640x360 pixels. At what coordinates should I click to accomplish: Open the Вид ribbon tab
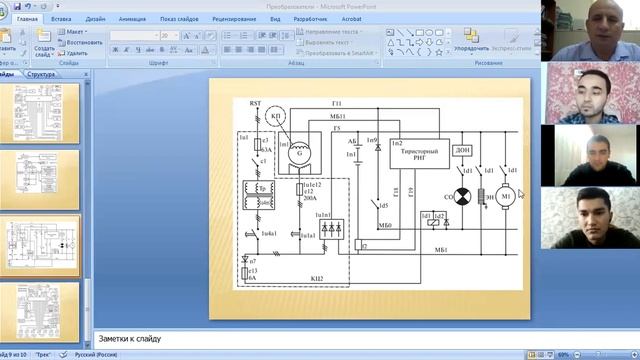coord(275,19)
